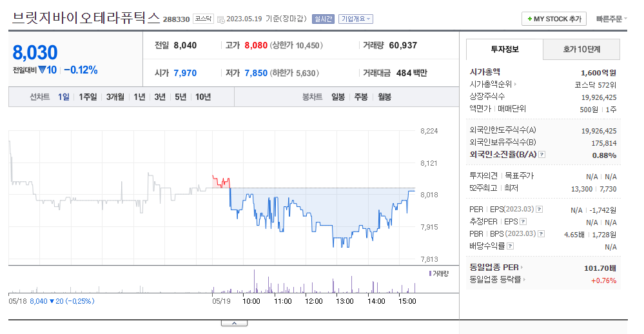Click stock code 288330

pyautogui.click(x=176, y=19)
